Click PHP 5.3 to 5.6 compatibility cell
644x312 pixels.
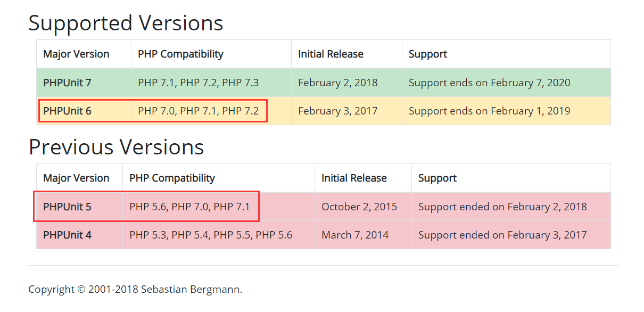pos(211,235)
